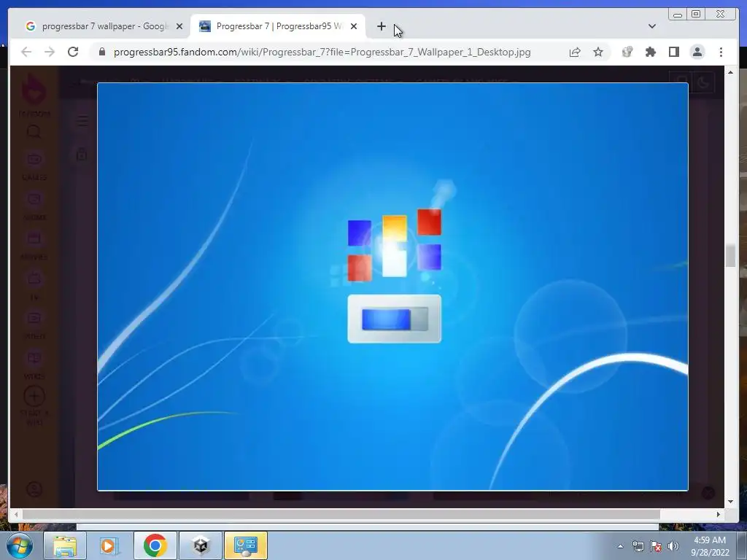
Task: Click the Fandom sidebar user profile icon
Action: [34, 489]
